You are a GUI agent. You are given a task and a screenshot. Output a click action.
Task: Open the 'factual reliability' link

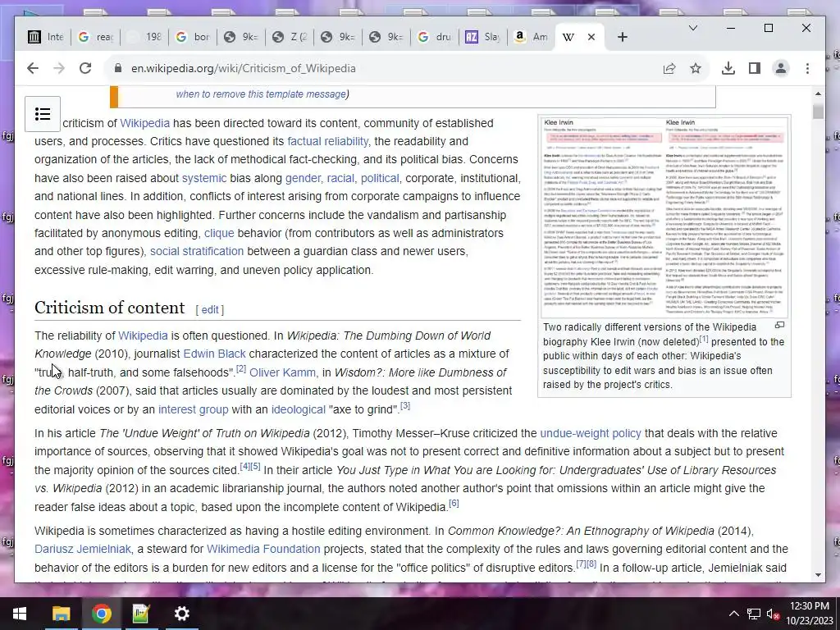tap(328, 141)
